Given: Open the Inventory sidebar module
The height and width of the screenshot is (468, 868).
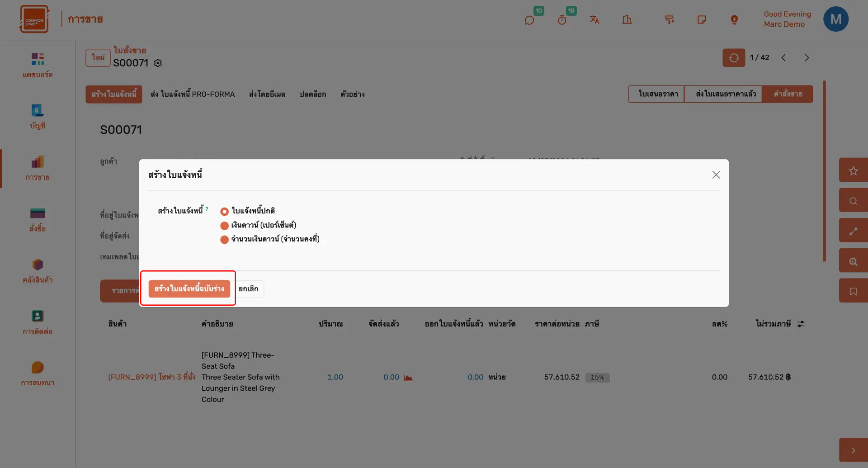Looking at the screenshot, I should (38, 270).
